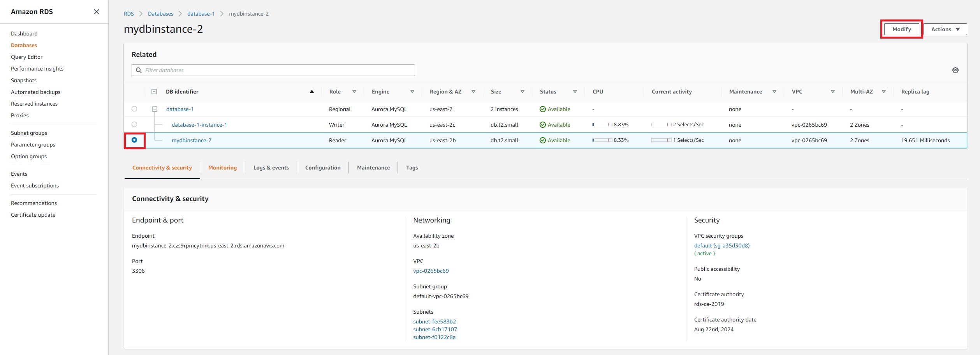Sort by Status column arrow
This screenshot has width=980, height=355.
point(575,92)
